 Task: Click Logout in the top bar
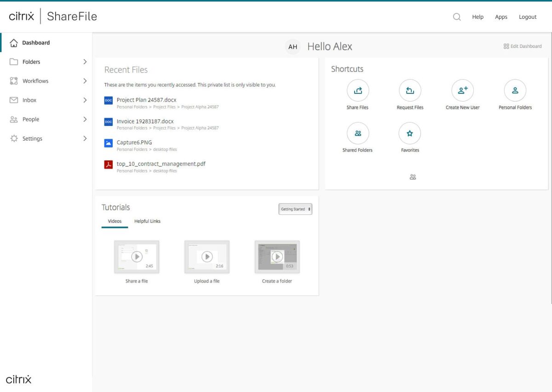pos(528,17)
